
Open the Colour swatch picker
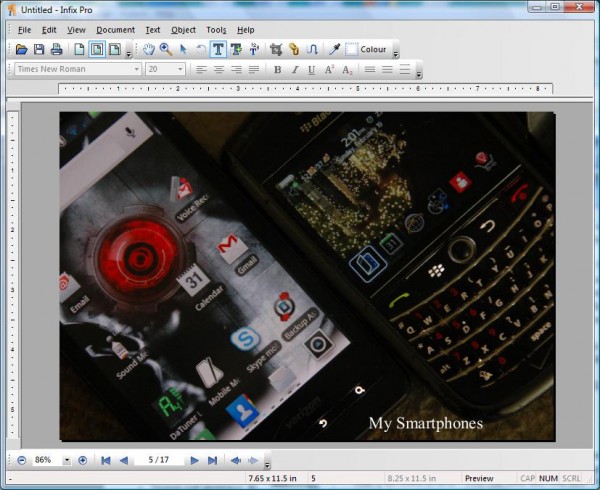366,49
